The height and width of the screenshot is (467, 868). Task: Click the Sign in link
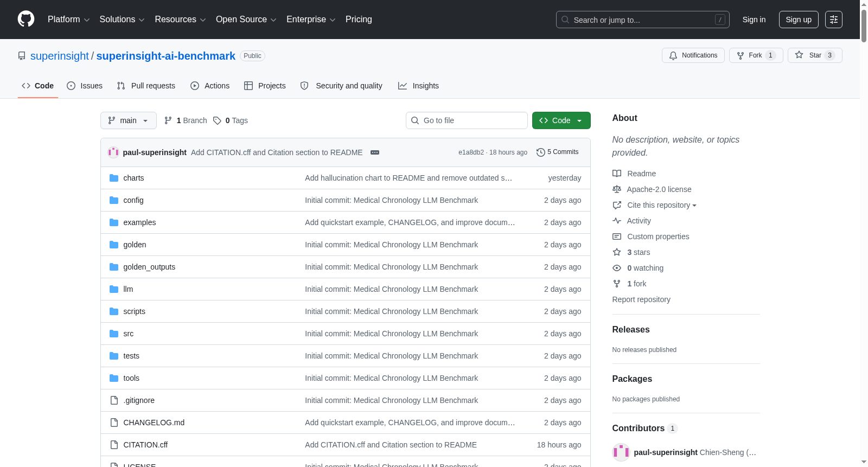point(754,20)
